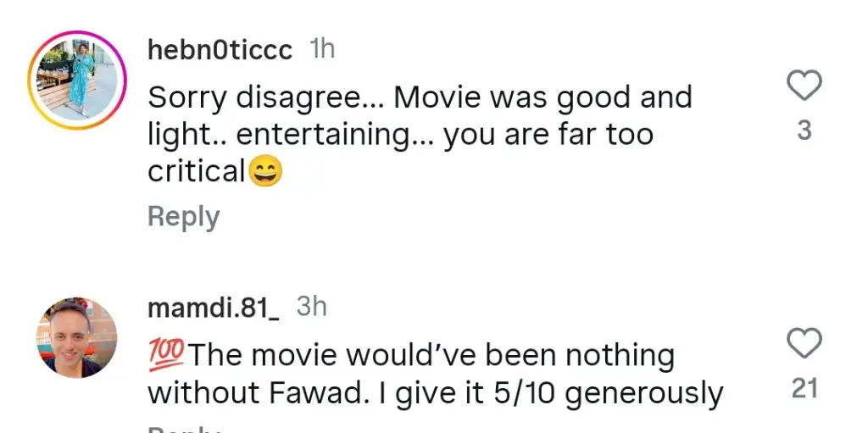The width and height of the screenshot is (868, 433).
Task: Click the red 100 emoji
Action: 166,356
